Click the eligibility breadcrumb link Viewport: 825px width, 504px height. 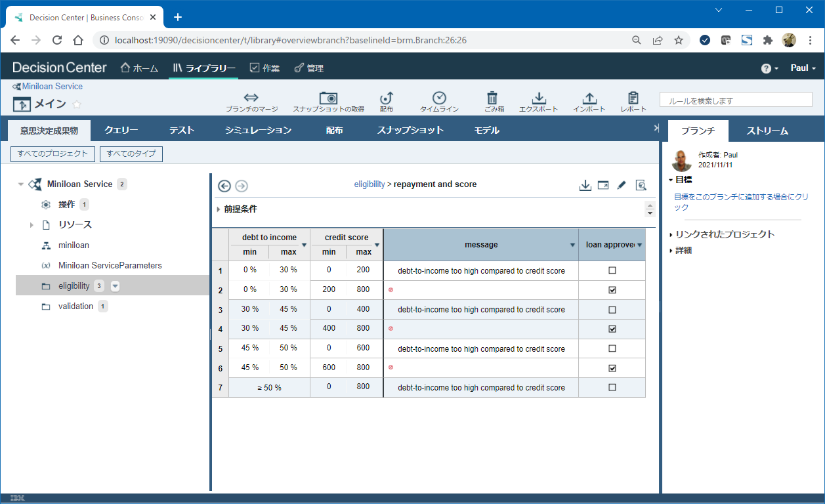(370, 184)
